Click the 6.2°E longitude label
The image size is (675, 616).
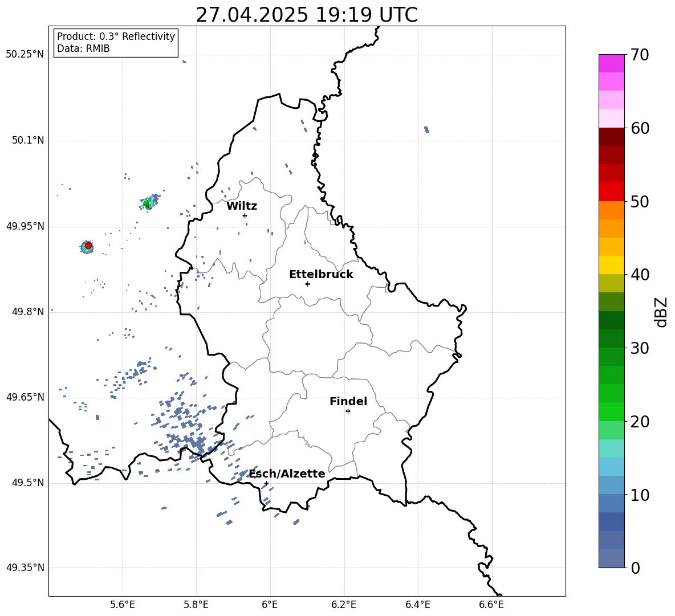click(x=344, y=605)
